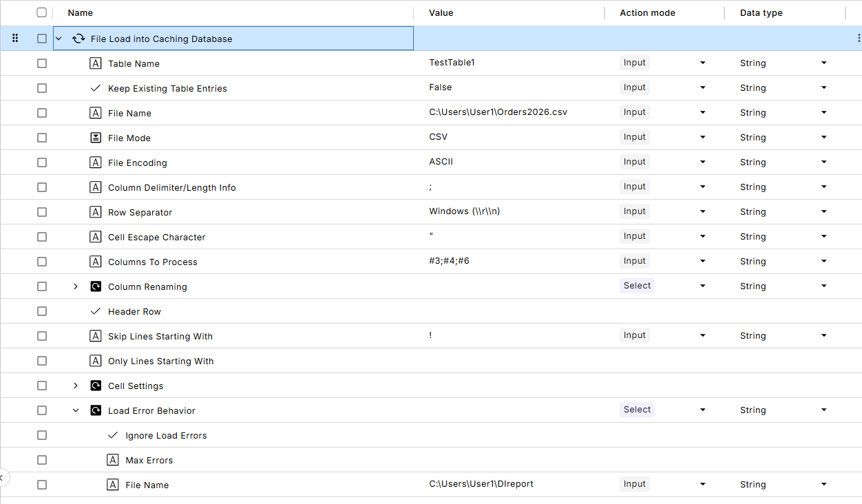Image resolution: width=862 pixels, height=504 pixels.
Task: Tick the checkbox for File Encoding
Action: coord(42,162)
